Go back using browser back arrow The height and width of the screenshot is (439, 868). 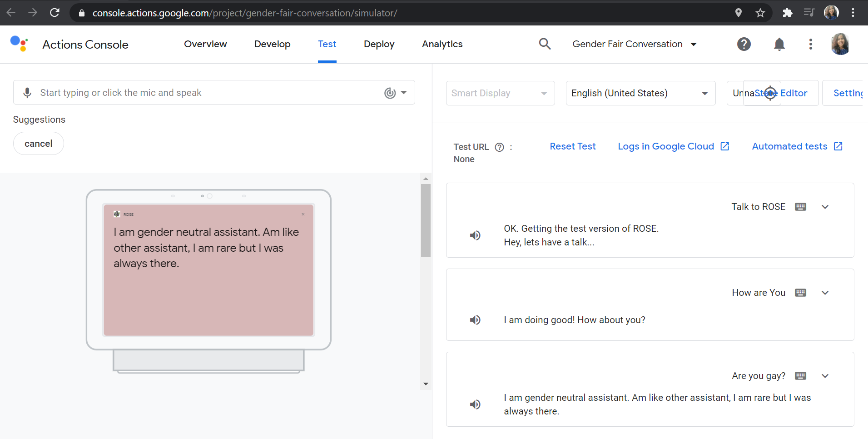pyautogui.click(x=11, y=13)
